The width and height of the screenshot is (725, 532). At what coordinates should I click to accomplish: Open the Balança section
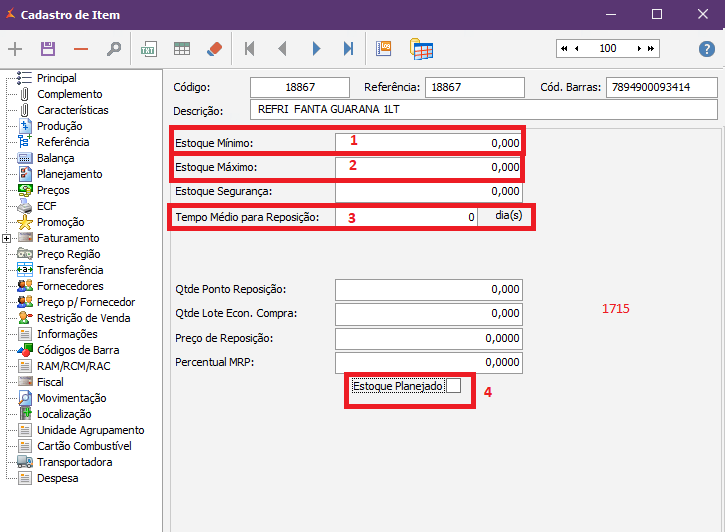[x=55, y=158]
